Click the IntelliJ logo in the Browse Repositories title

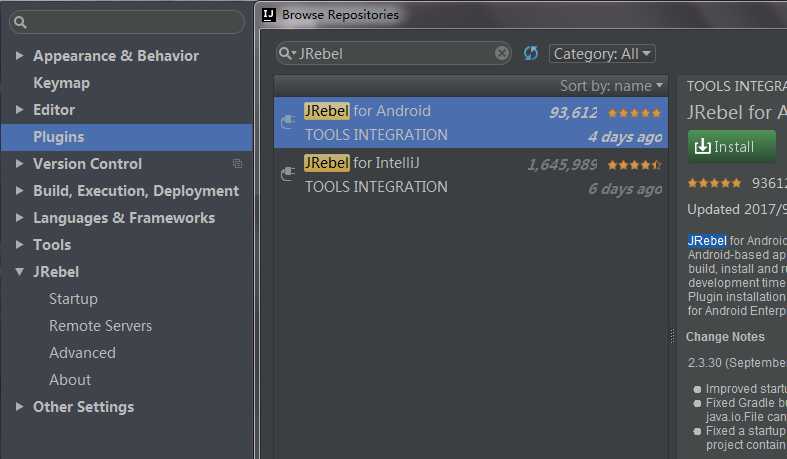coord(269,15)
